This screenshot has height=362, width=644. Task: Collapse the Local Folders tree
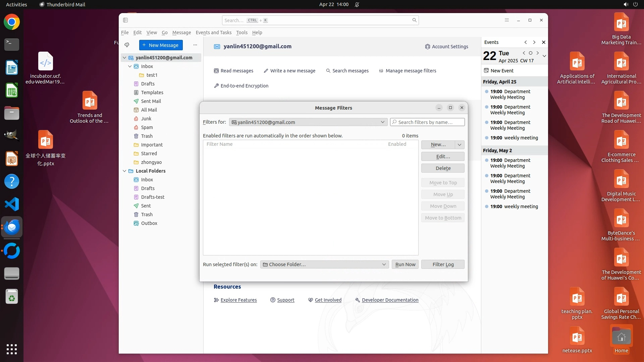(x=124, y=171)
